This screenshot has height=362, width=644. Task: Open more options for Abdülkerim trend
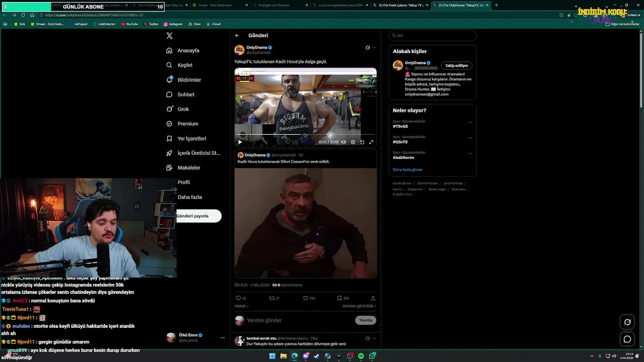coord(470,153)
